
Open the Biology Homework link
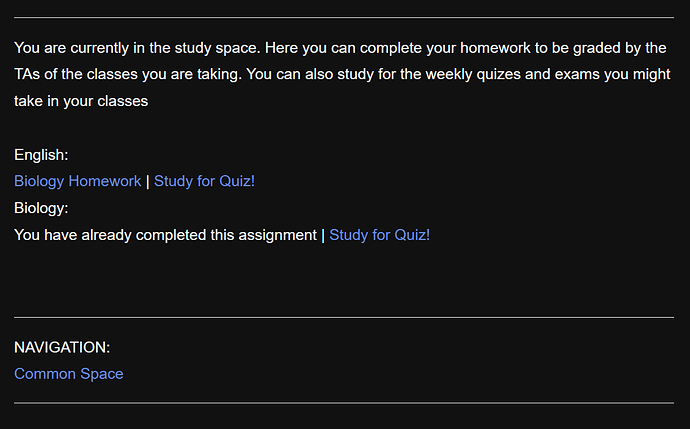pos(78,181)
